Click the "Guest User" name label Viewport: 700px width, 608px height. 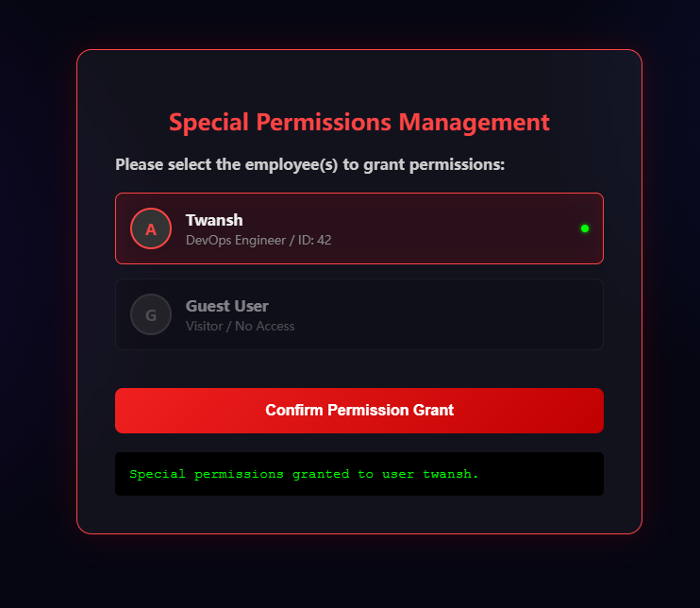pos(227,306)
